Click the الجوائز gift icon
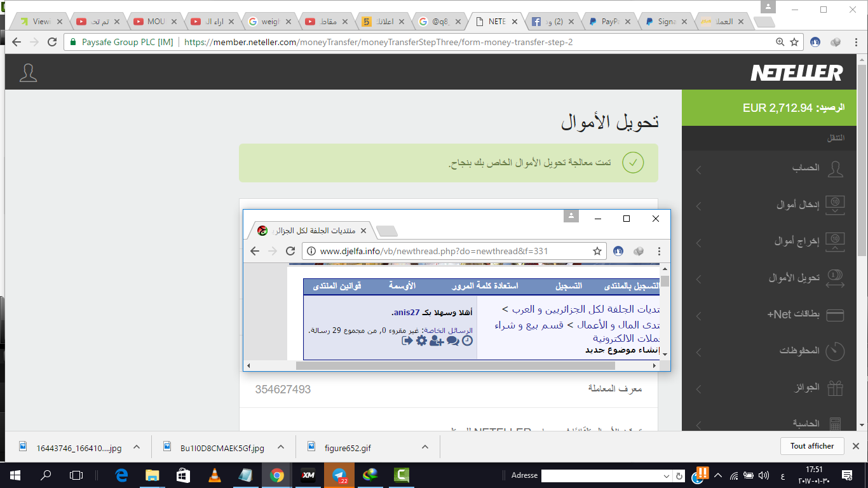The image size is (868, 488). point(835,388)
